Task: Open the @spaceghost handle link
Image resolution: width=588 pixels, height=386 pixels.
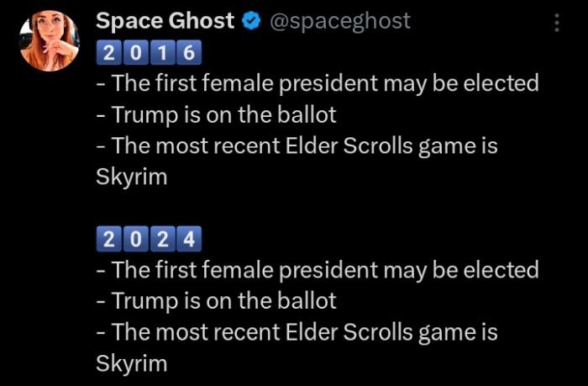Action: coord(339,21)
